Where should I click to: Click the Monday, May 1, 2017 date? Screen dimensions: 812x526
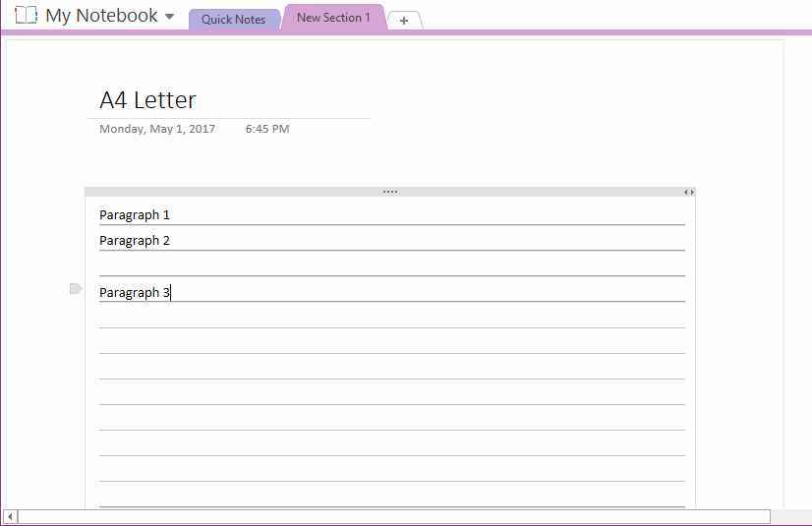pyautogui.click(x=157, y=129)
